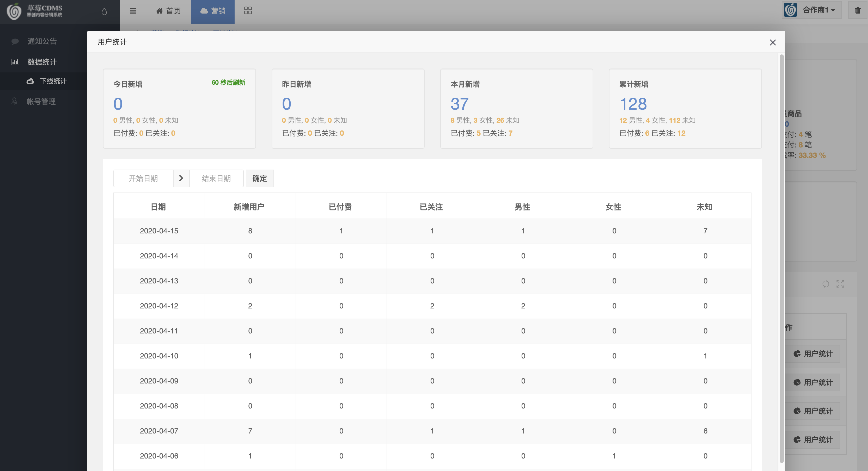Click the 2020-04-15 date cell
Image resolution: width=868 pixels, height=471 pixels.
tap(159, 231)
